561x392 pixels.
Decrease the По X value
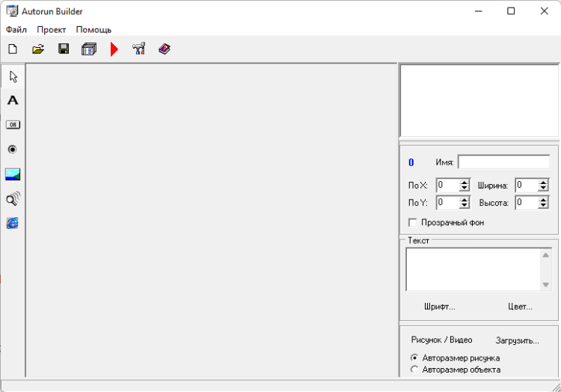click(x=464, y=188)
